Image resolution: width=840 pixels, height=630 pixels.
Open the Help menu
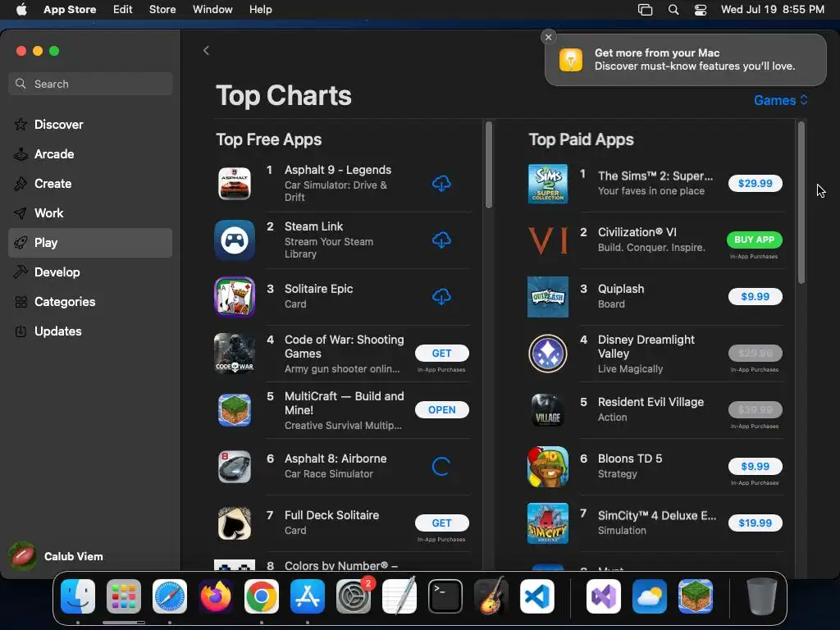pos(260,9)
